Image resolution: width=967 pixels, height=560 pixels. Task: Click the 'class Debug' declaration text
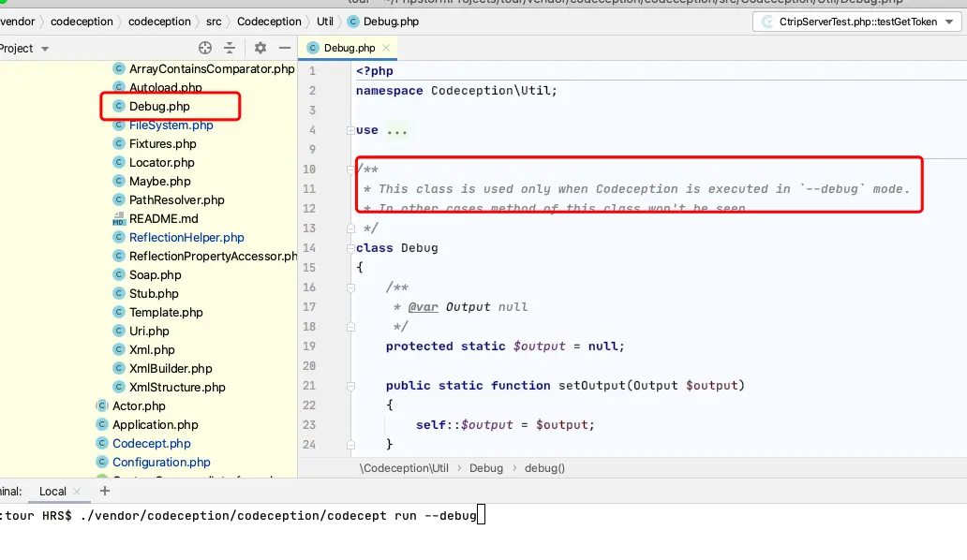click(396, 248)
